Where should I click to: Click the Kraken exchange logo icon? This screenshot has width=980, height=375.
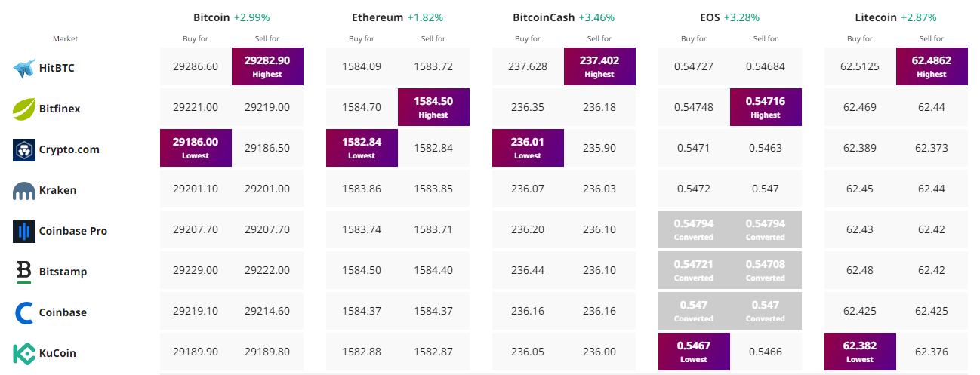click(24, 191)
